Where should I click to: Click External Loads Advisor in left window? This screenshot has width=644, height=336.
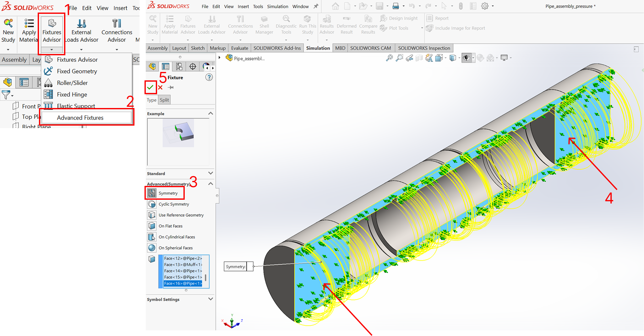[81, 31]
